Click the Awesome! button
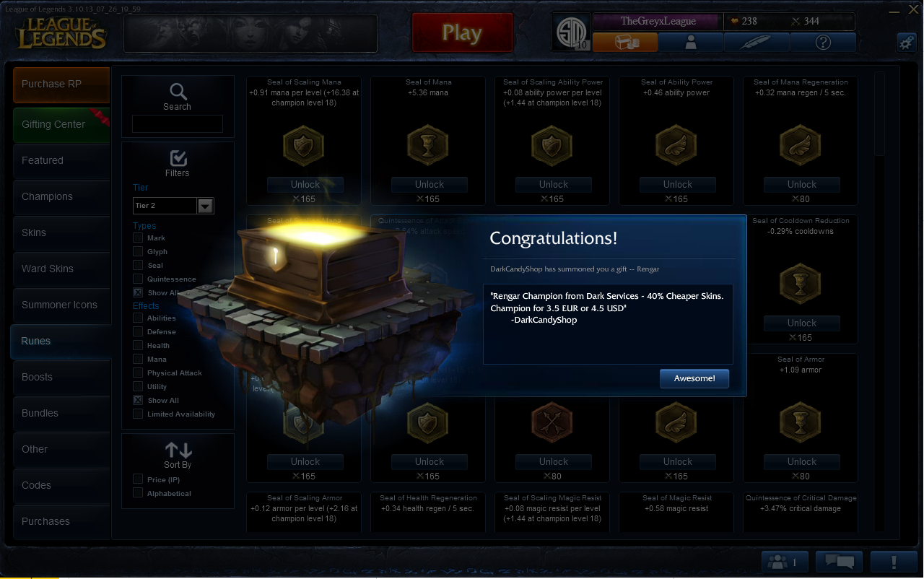Image resolution: width=924 pixels, height=579 pixels. point(694,378)
